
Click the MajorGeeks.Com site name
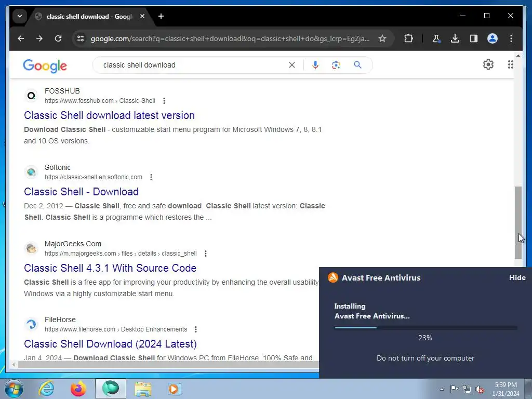[73, 244]
